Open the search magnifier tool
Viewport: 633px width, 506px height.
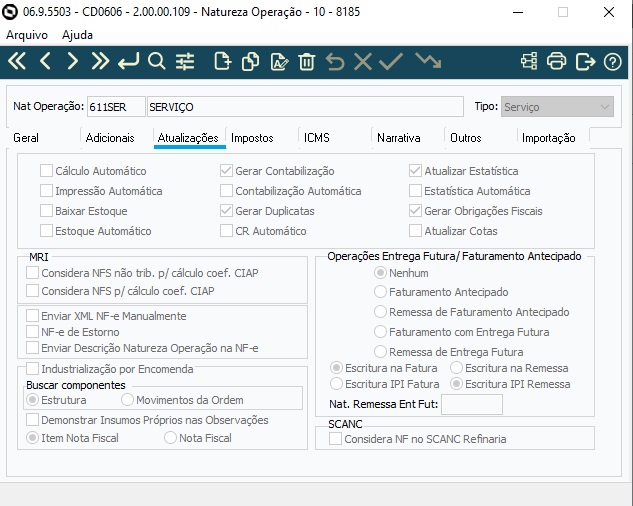(157, 61)
